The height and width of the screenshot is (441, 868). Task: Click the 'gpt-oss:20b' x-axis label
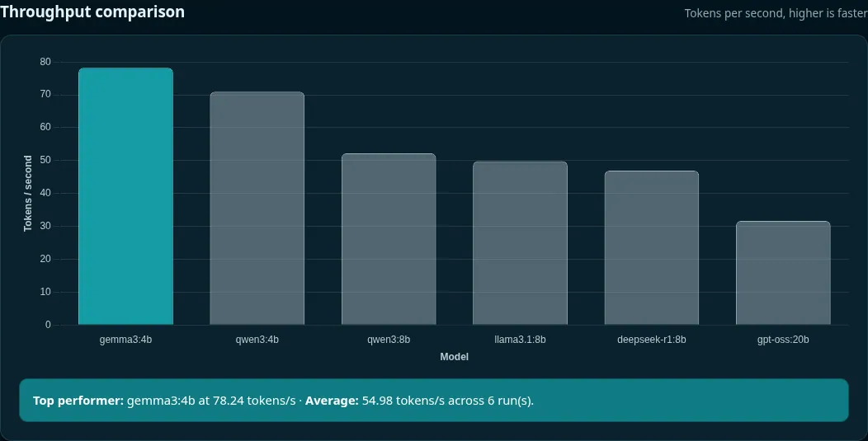point(783,340)
